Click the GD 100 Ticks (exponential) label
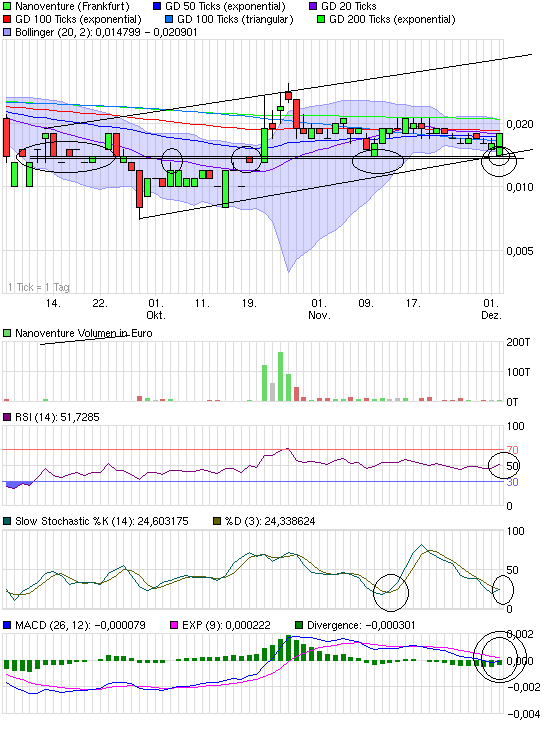This screenshot has height=748, width=545. (78, 20)
